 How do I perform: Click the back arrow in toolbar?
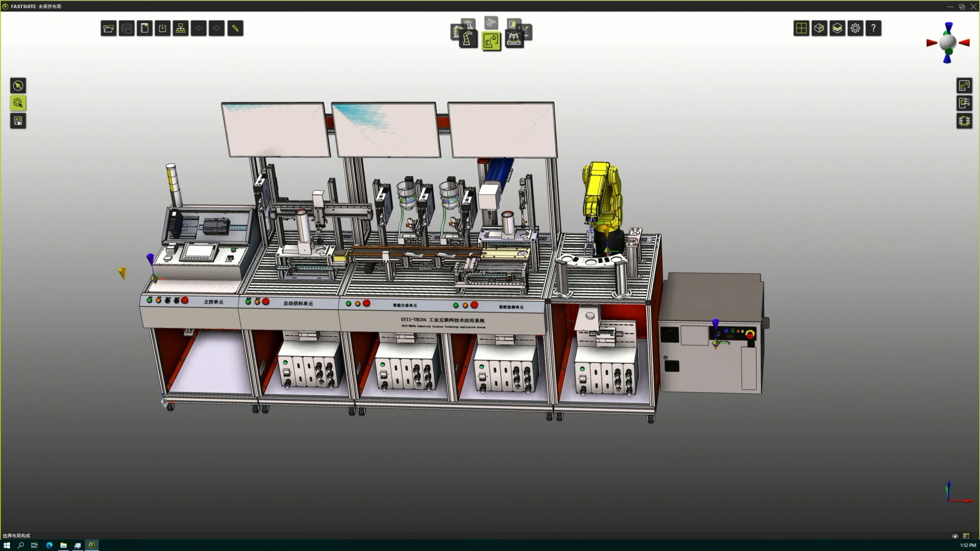[199, 29]
